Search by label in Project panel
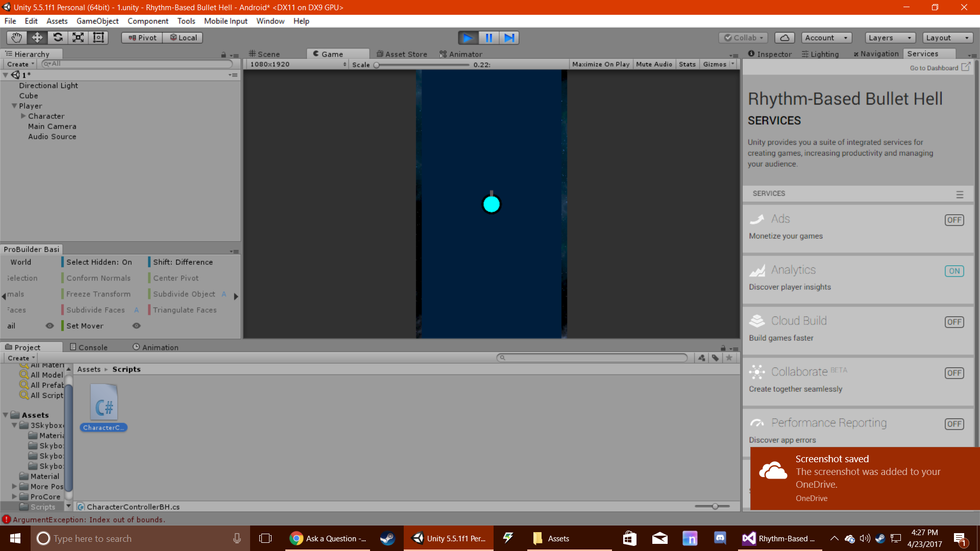This screenshot has height=551, width=980. click(716, 358)
